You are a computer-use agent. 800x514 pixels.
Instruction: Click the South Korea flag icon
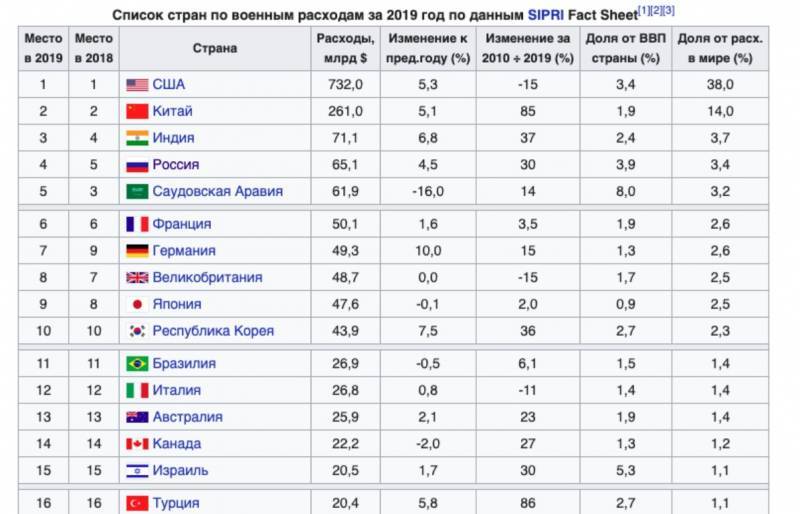tap(137, 331)
